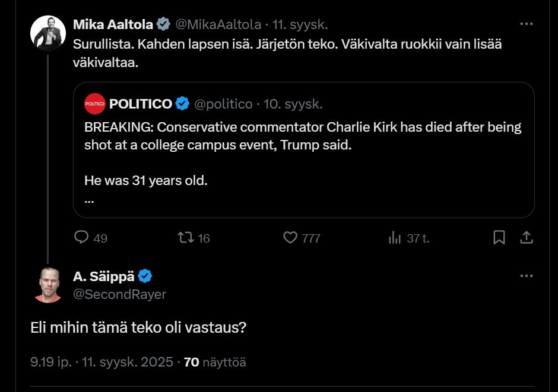The width and height of the screenshot is (558, 392).
Task: View analytics icon showing 37 t. views
Action: (395, 238)
